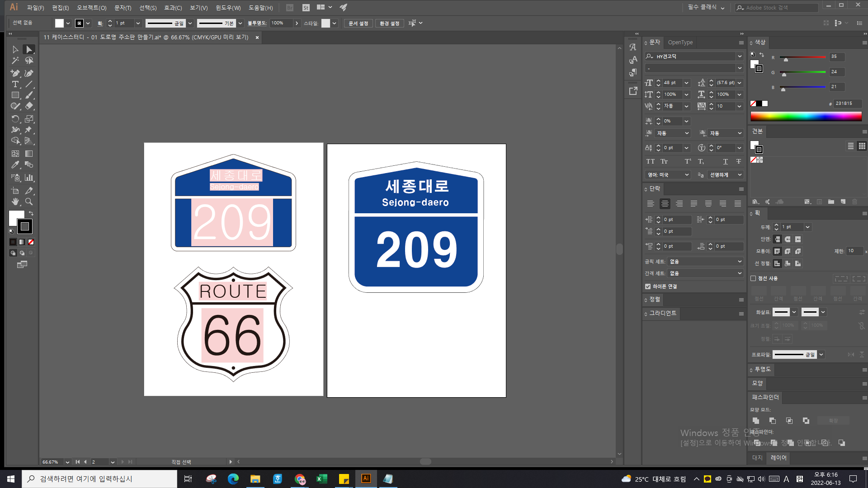Screen dimensions: 868x488
Task: Select the Column Graph tool
Action: click(x=29, y=178)
